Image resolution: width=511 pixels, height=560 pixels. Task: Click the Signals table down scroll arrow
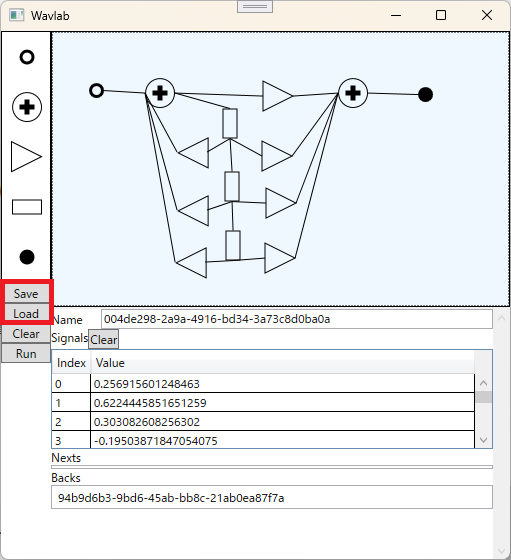[484, 440]
